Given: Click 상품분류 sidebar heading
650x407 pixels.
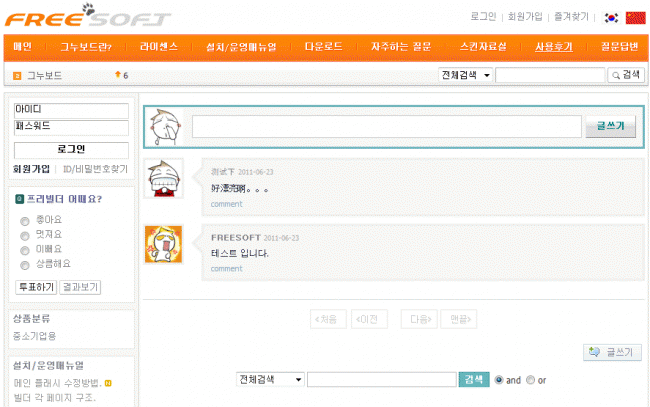Looking at the screenshot, I should click(x=32, y=318).
